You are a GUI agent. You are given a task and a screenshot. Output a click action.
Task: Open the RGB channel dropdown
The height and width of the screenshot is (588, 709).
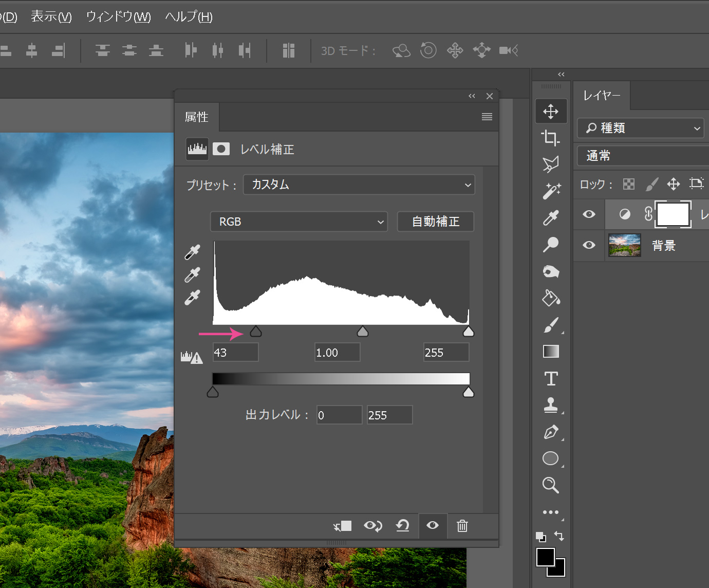pyautogui.click(x=298, y=222)
